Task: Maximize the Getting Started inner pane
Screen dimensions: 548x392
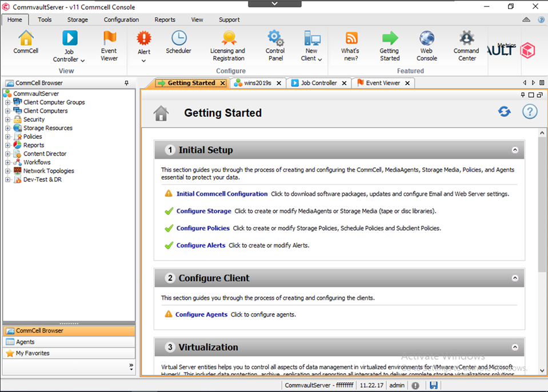Action: tap(531, 95)
